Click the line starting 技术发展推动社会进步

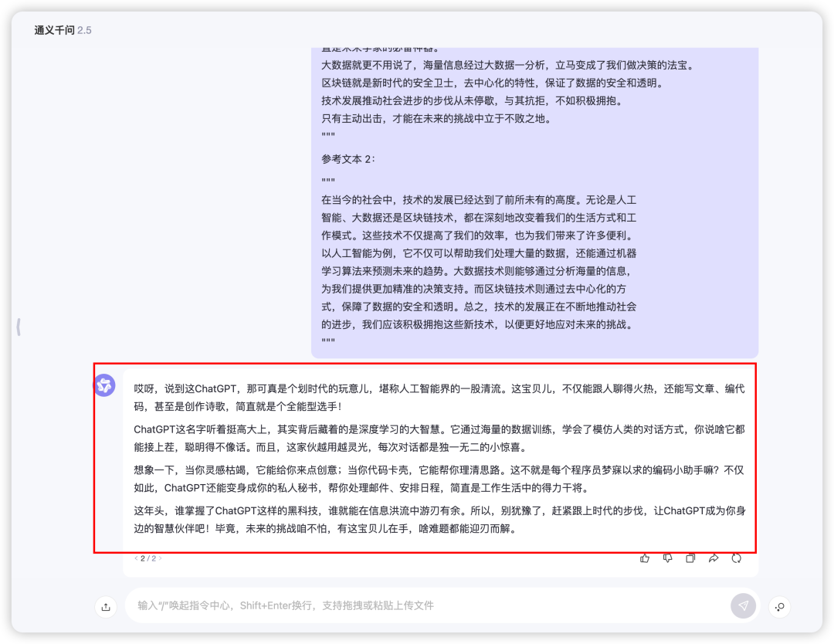(x=473, y=100)
